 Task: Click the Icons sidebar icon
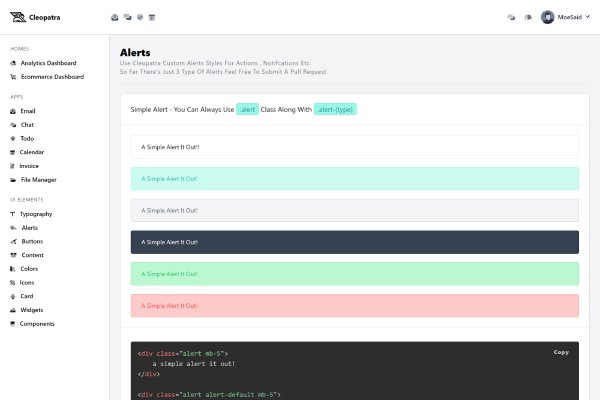click(x=13, y=282)
